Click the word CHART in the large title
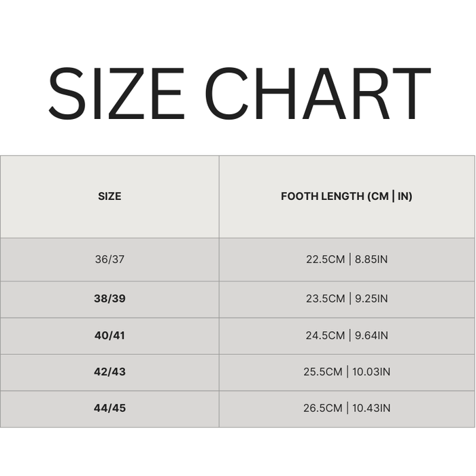 [x=318, y=93]
